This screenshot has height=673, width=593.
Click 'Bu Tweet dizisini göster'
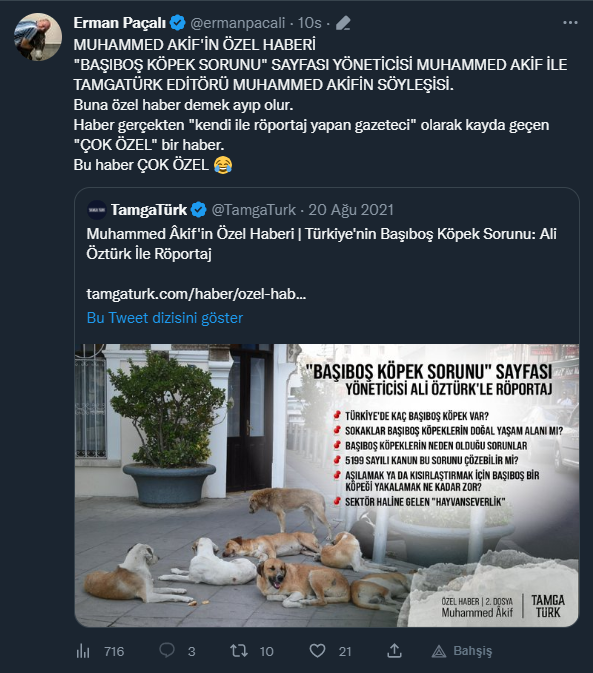coord(165,318)
